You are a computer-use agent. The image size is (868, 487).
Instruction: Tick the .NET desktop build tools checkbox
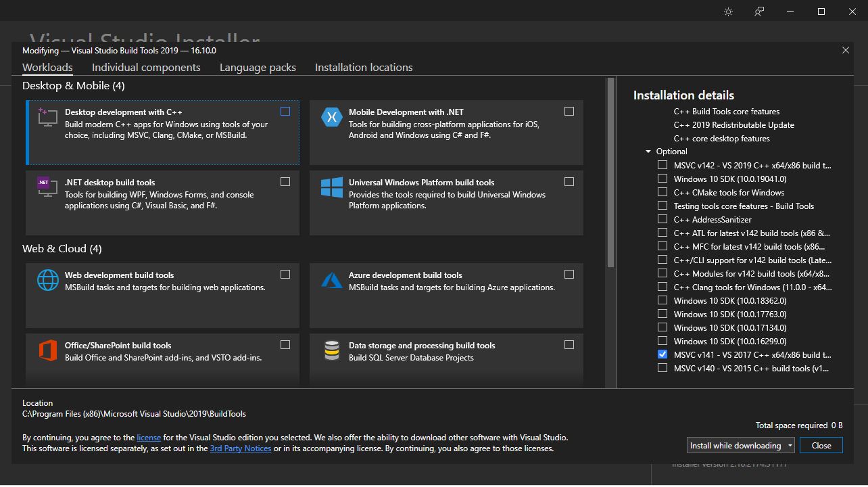(285, 182)
